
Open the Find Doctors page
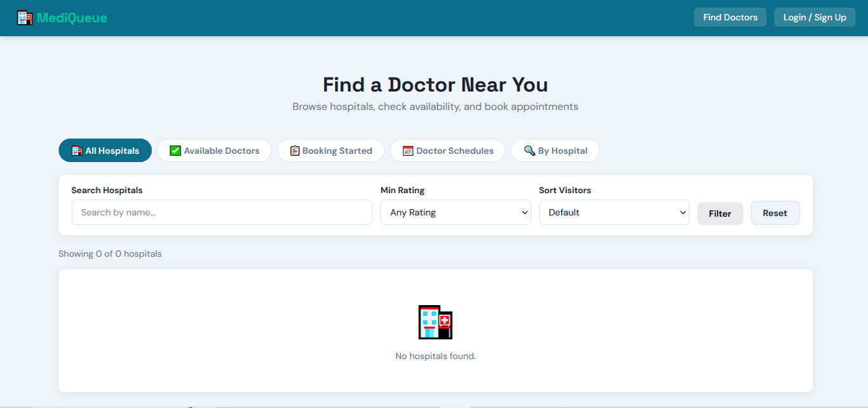coord(730,17)
